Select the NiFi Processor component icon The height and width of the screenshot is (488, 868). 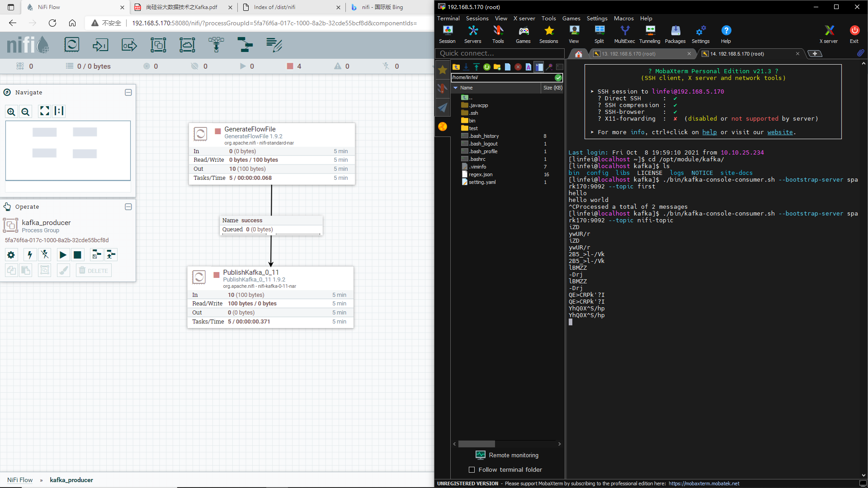72,45
